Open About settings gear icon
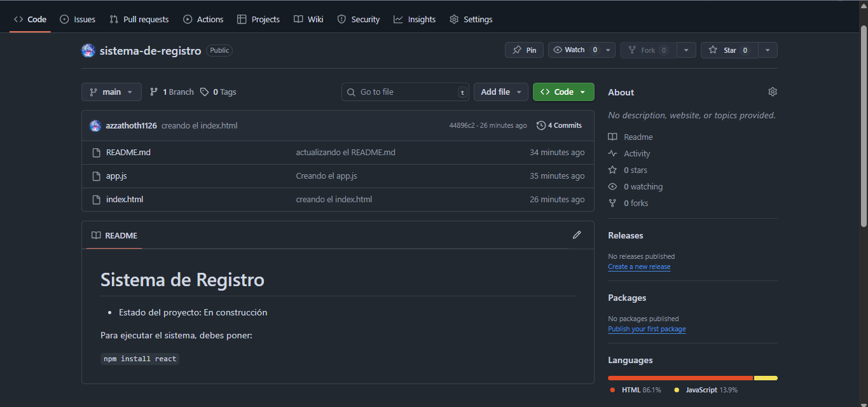 click(773, 92)
